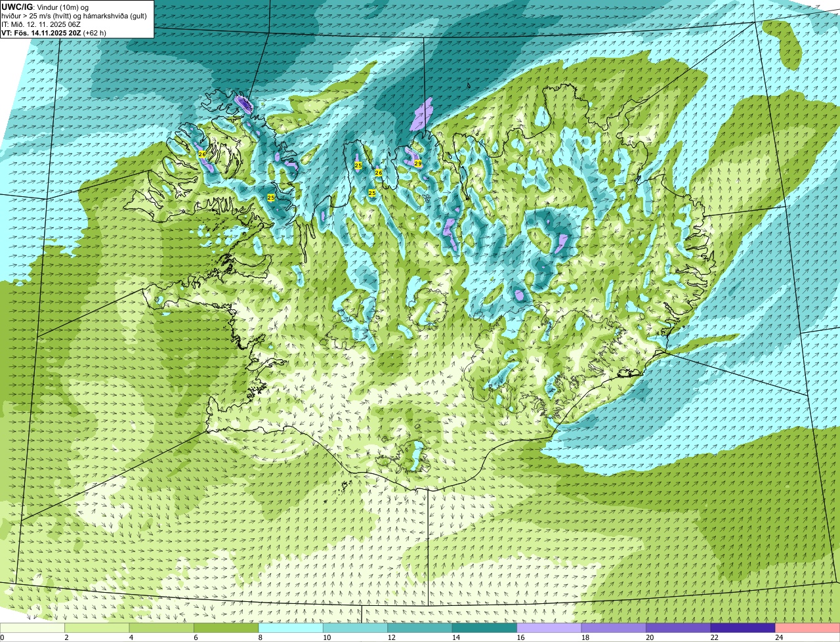Select the 20–22 m/s violet swatch
Image resolution: width=840 pixels, height=642 pixels.
coord(679,628)
